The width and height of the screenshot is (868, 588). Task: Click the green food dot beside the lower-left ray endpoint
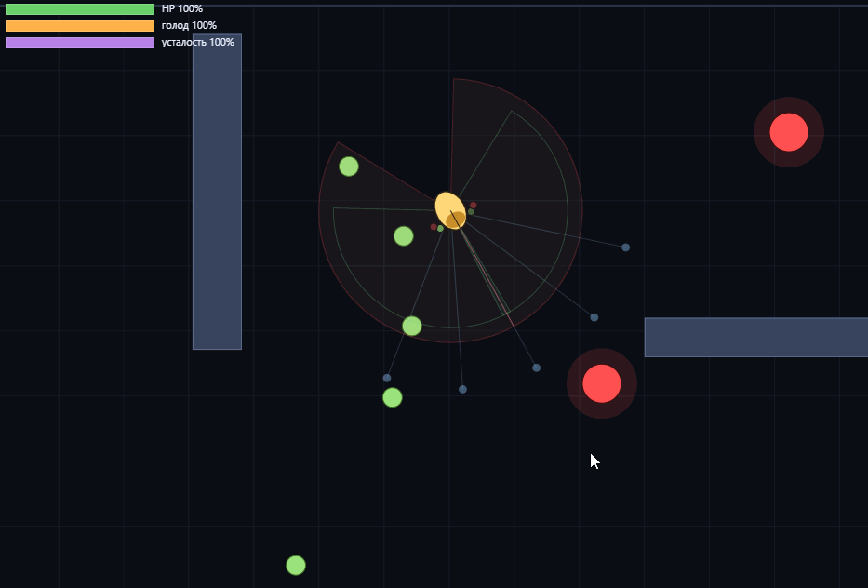point(393,397)
